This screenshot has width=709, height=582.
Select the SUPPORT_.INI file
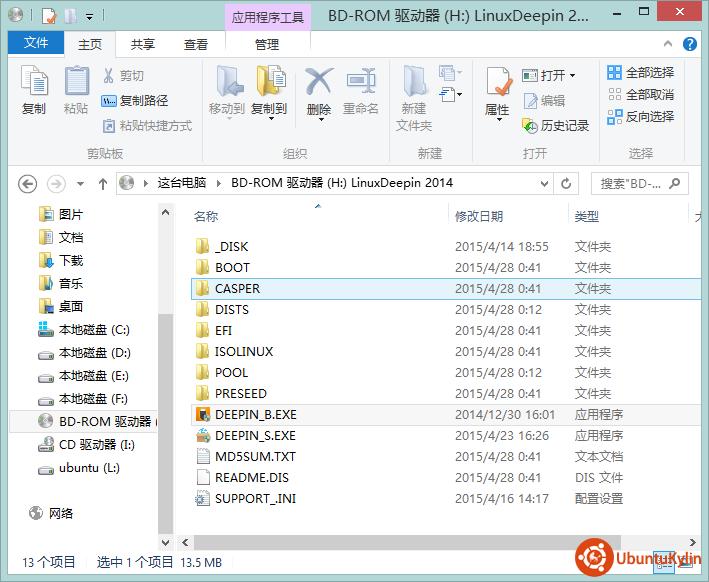pyautogui.click(x=445, y=499)
